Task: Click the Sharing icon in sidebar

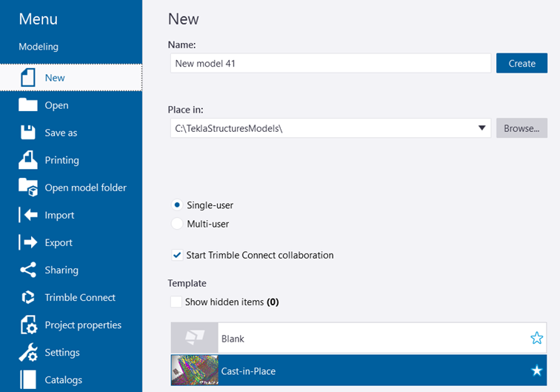Action: click(x=28, y=270)
